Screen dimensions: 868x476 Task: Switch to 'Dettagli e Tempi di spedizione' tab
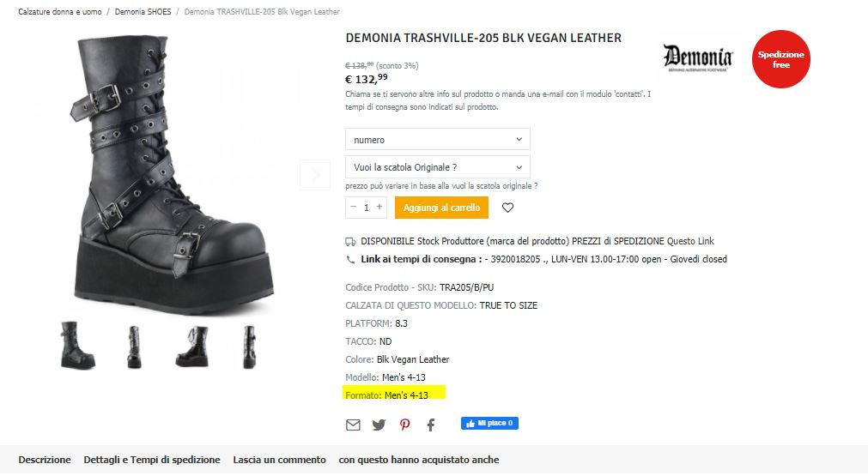152,460
